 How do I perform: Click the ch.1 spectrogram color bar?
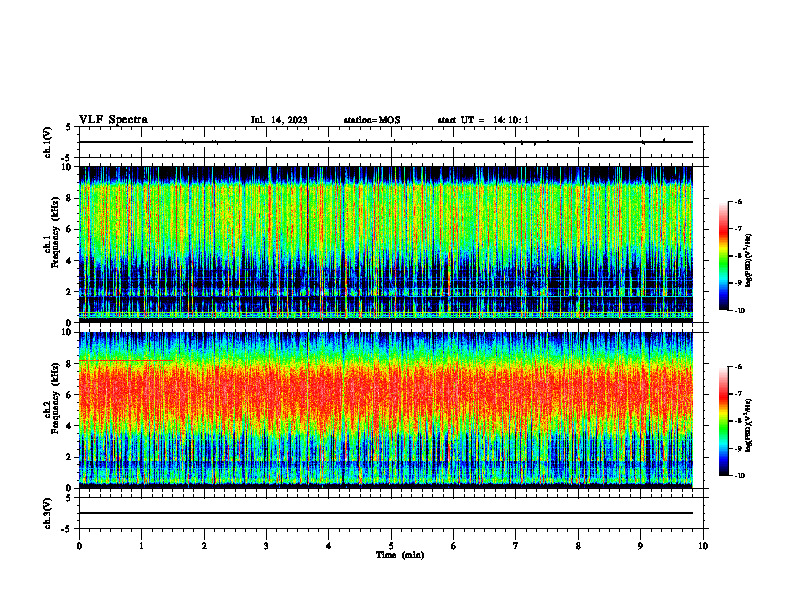[x=723, y=256]
